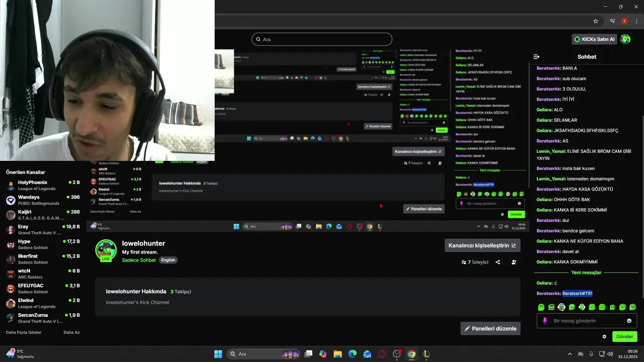644x362 pixels.
Task: Open League of Legends client from taskbar
Action: [x=426, y=354]
